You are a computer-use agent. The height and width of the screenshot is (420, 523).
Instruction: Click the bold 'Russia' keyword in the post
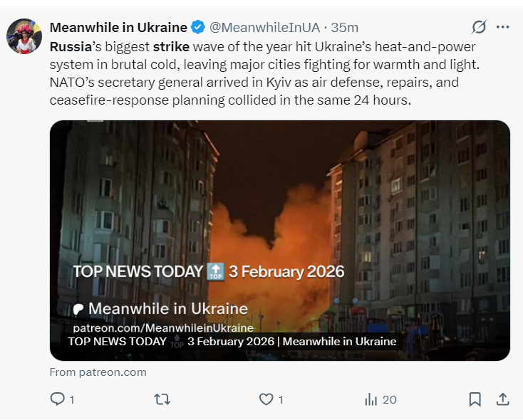71,47
